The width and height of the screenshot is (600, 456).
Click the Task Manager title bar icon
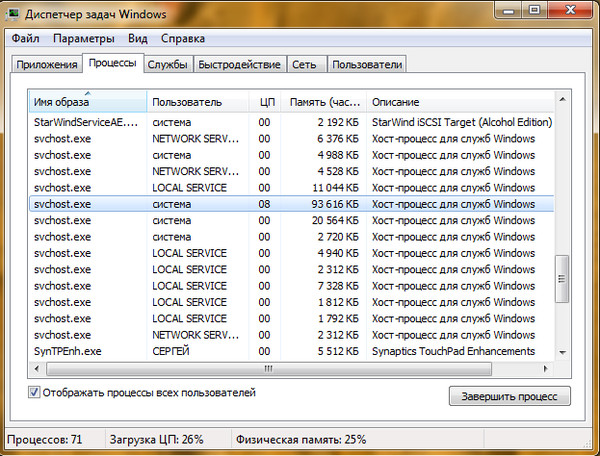pyautogui.click(x=13, y=14)
